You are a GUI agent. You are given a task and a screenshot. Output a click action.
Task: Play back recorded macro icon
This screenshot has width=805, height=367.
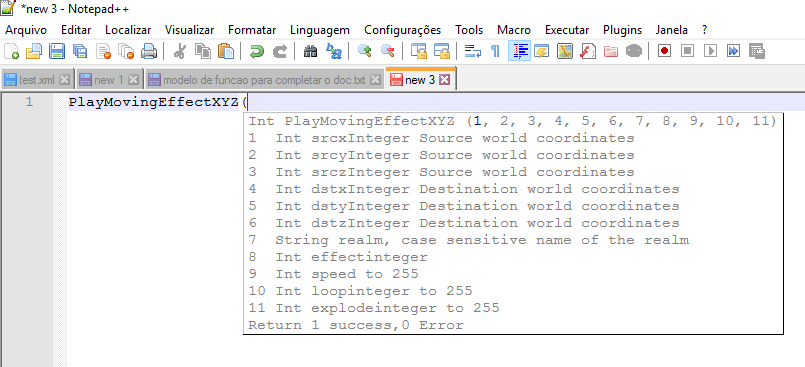(711, 51)
